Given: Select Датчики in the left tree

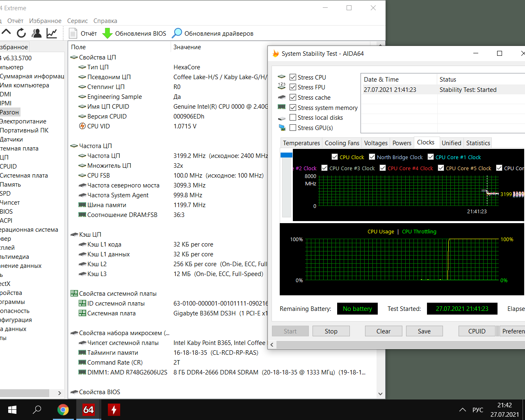Looking at the screenshot, I should [x=11, y=139].
